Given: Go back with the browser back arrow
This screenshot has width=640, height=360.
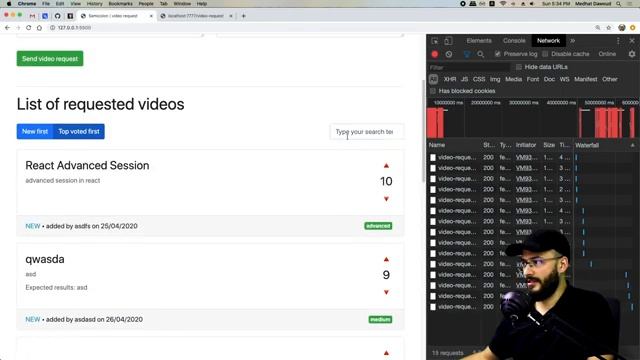Looking at the screenshot, I should coord(7,28).
